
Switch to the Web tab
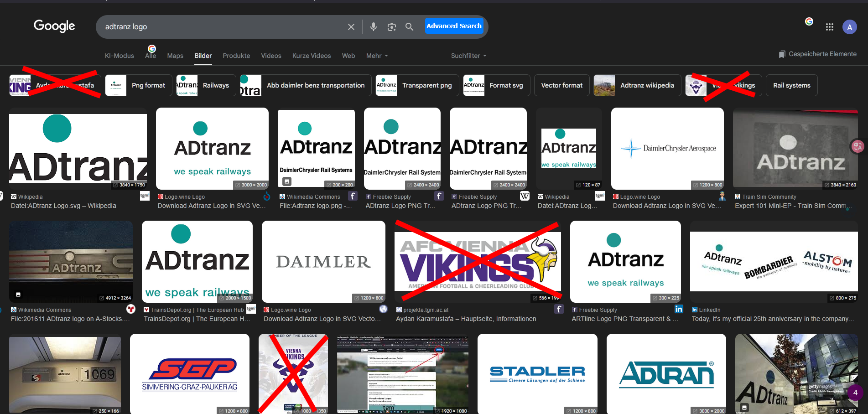click(x=348, y=56)
